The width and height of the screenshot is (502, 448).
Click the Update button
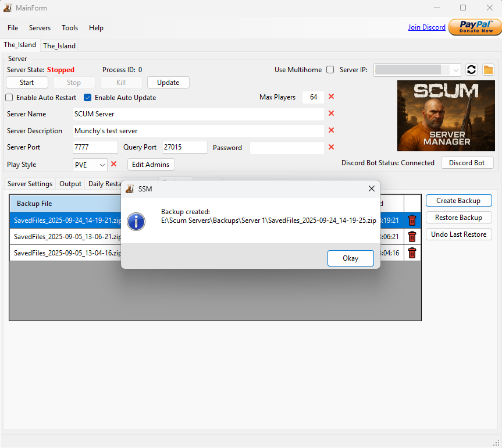click(168, 83)
